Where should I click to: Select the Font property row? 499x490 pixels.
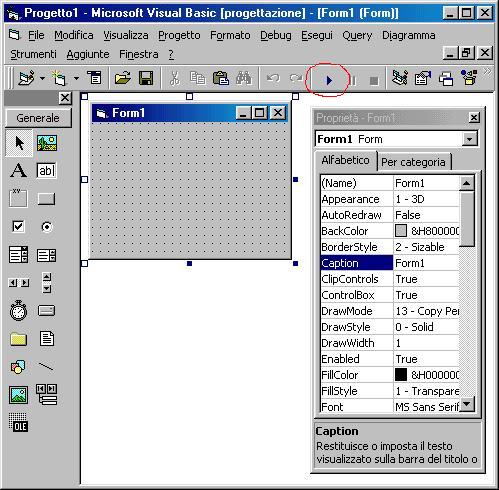coord(389,407)
